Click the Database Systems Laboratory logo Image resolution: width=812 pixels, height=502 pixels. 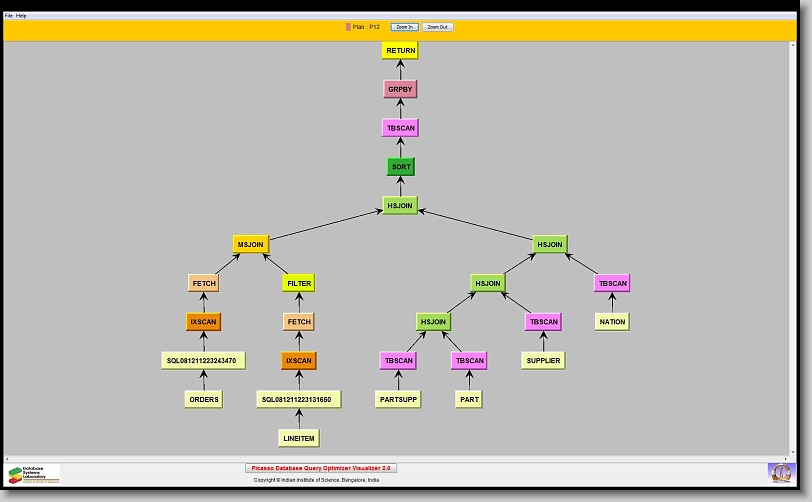pos(34,474)
